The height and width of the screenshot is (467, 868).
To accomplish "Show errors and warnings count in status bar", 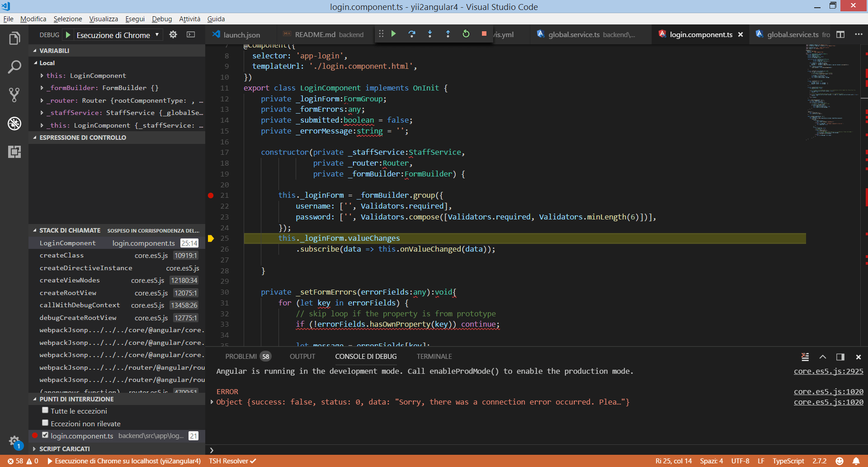I will [23, 461].
